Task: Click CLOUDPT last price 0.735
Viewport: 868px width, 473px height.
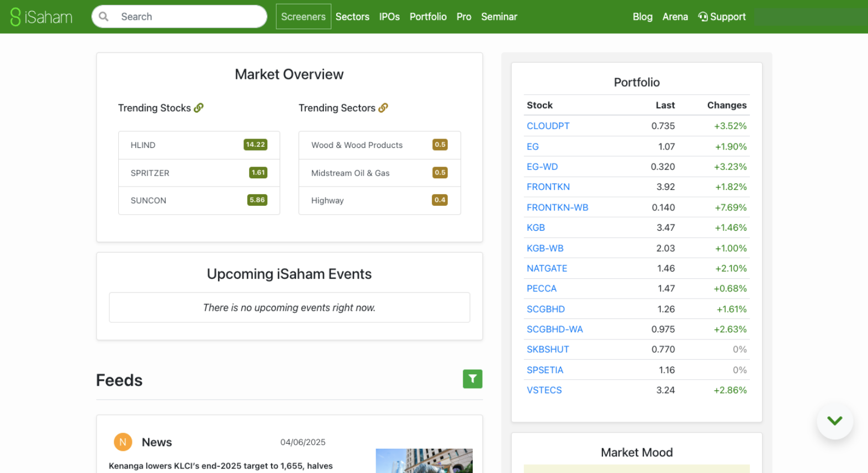Action: pyautogui.click(x=663, y=126)
